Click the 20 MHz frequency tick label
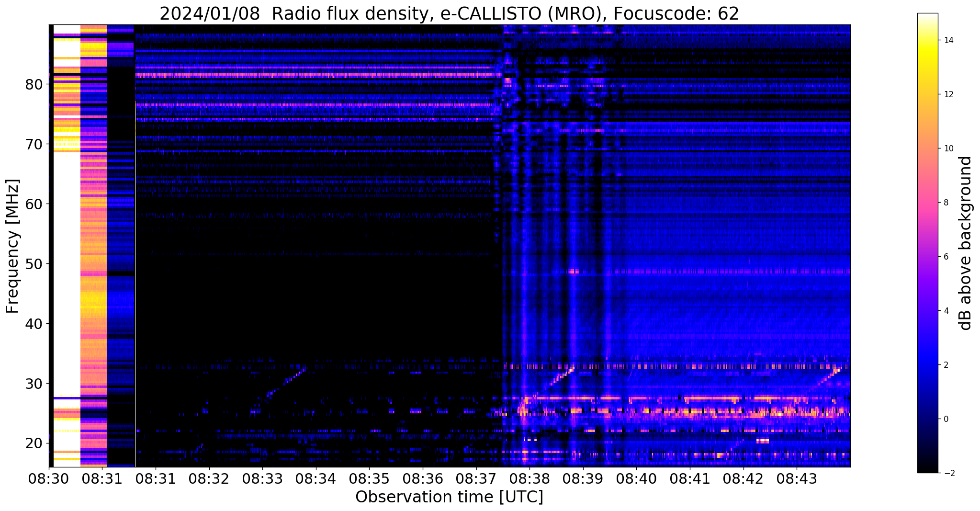This screenshot has height=511, width=980. (34, 444)
